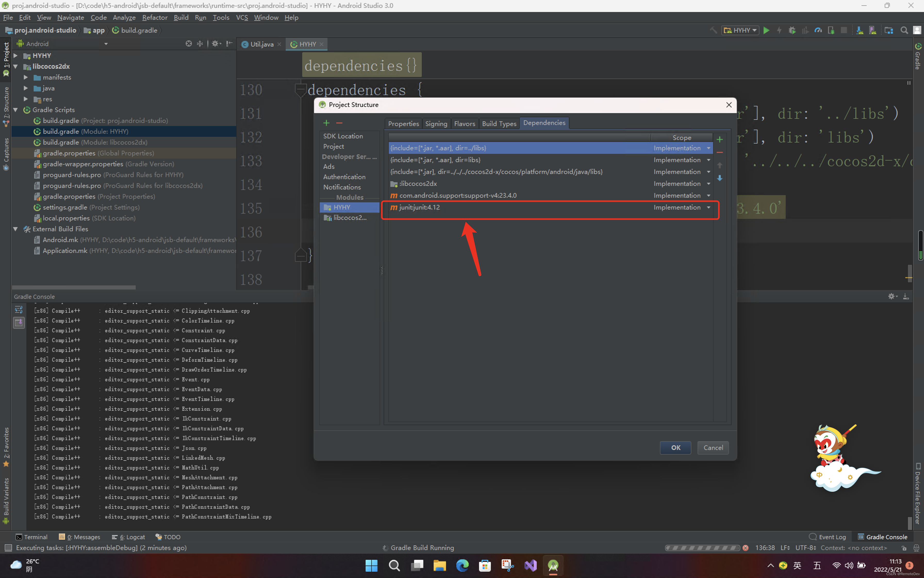The width and height of the screenshot is (924, 578).
Task: Click Scroll from Source target icon
Action: (189, 44)
